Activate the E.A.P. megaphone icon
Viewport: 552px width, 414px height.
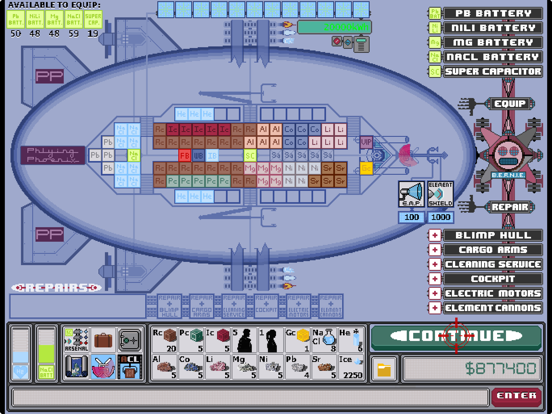412,194
